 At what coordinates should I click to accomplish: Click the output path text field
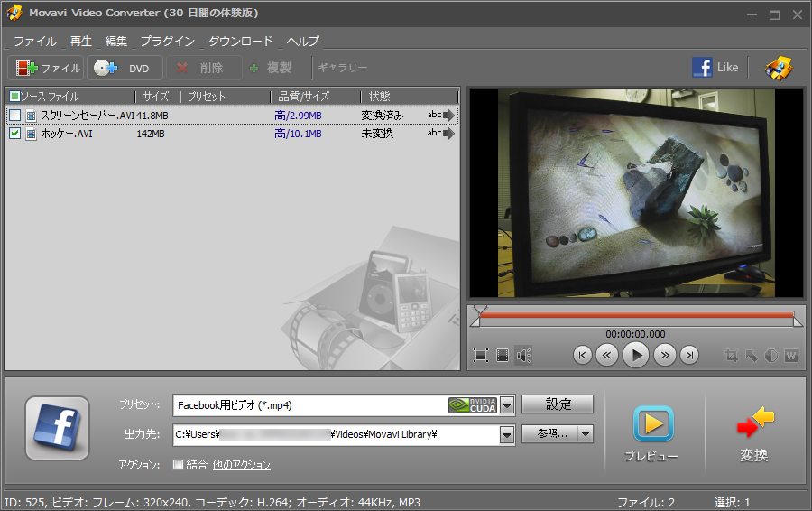point(337,434)
